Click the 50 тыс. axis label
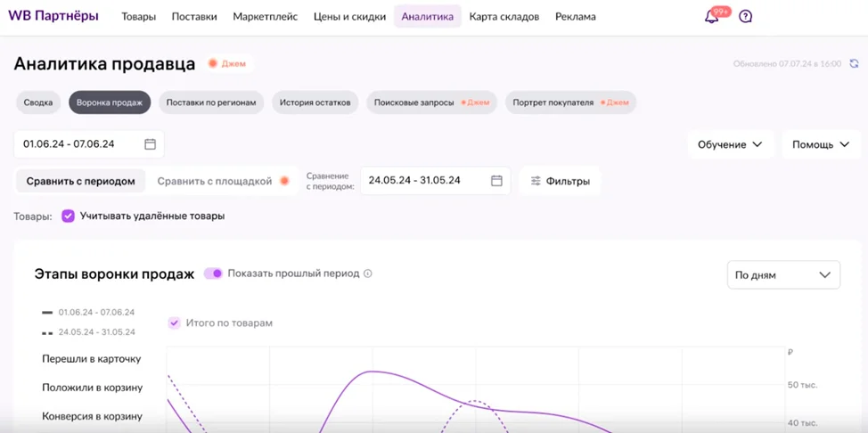868x433 pixels. 803,385
